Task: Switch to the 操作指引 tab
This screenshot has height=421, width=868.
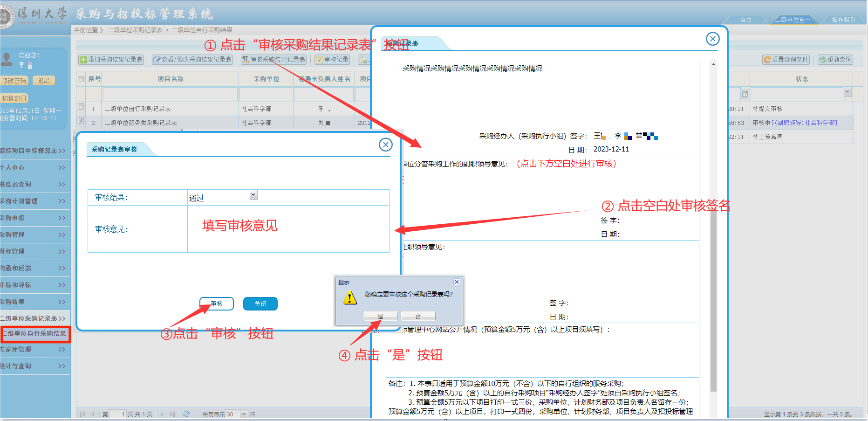Action: coord(843,20)
